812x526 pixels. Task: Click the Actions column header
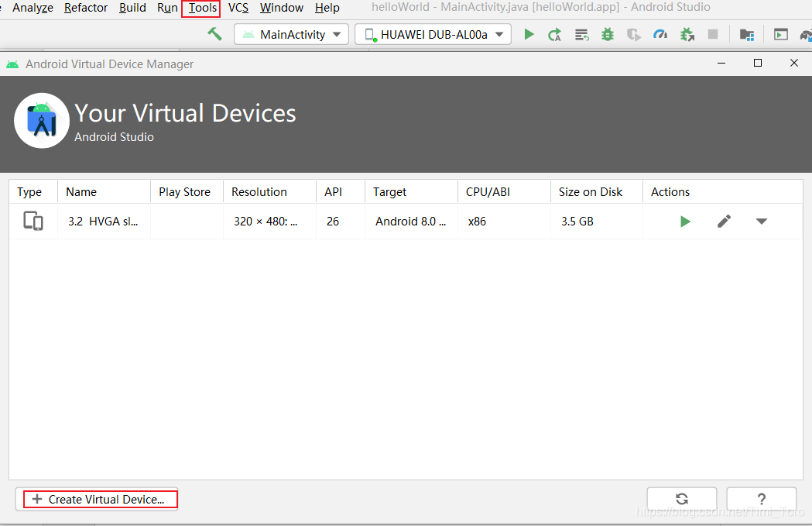click(722, 192)
